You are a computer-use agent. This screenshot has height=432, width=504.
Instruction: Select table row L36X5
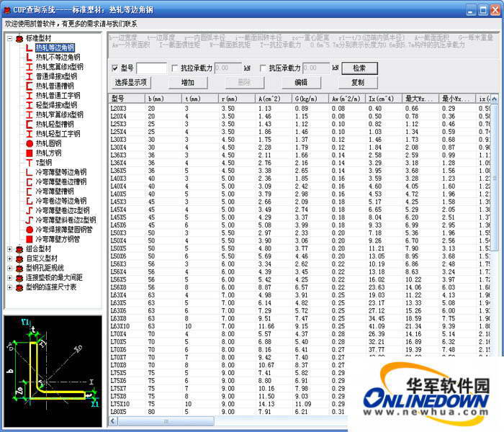click(x=300, y=171)
